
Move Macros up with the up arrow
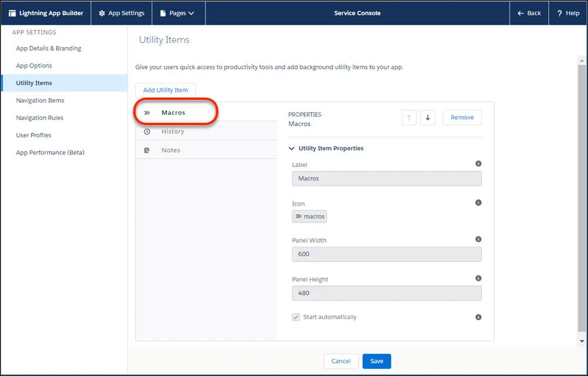(x=409, y=117)
